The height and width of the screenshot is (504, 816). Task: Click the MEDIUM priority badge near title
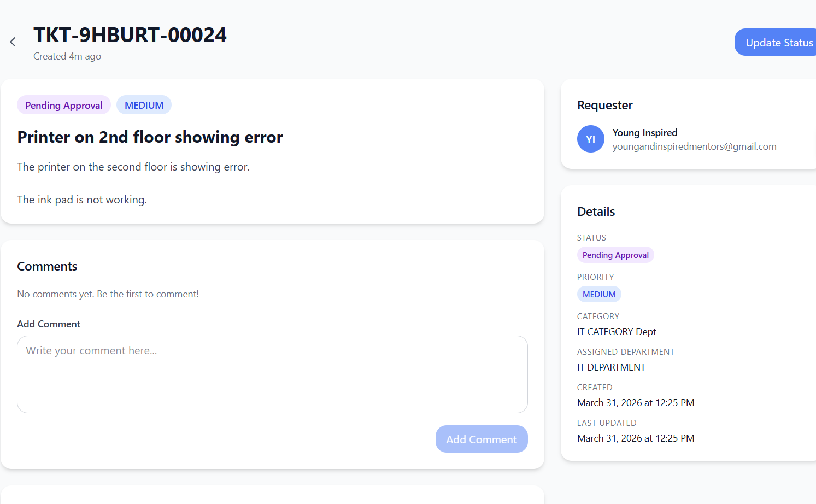click(144, 106)
